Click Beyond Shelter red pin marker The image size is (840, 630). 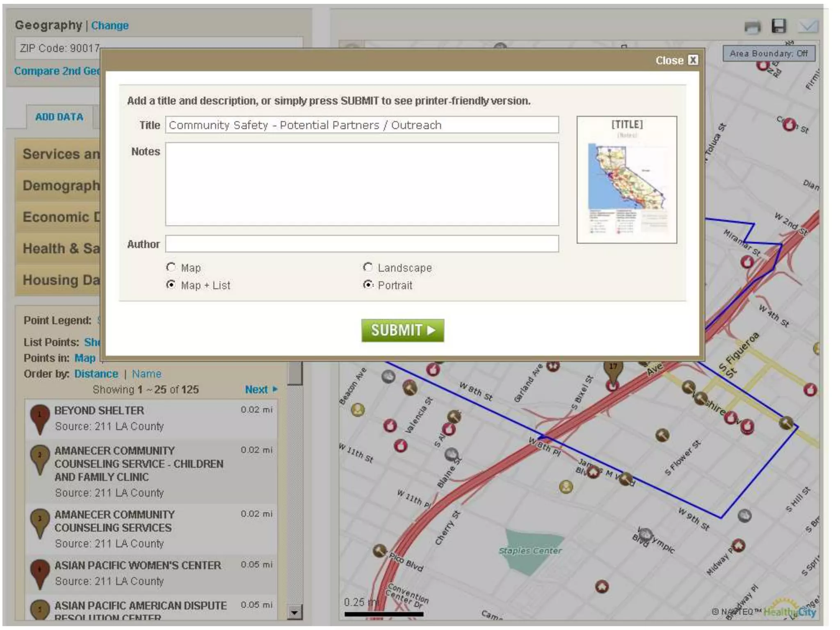coord(40,419)
